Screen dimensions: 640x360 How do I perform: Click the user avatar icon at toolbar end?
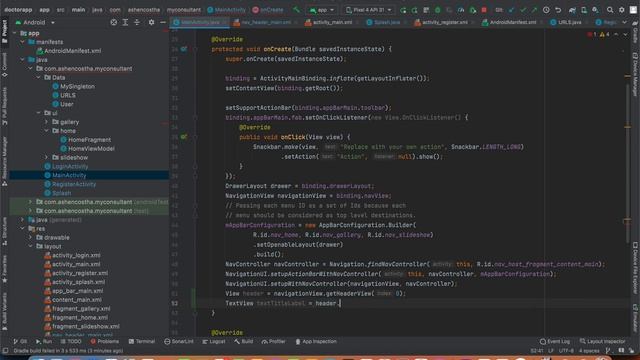tap(633, 10)
